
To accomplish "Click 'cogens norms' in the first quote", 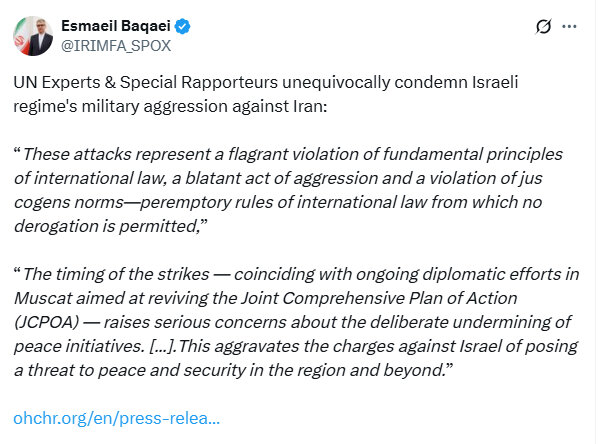I will [x=69, y=203].
